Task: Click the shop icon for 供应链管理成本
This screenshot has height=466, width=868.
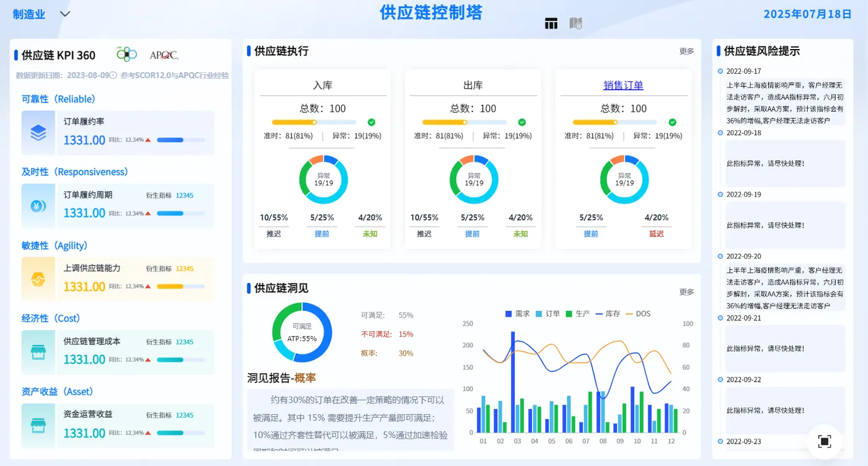Action: (x=38, y=352)
